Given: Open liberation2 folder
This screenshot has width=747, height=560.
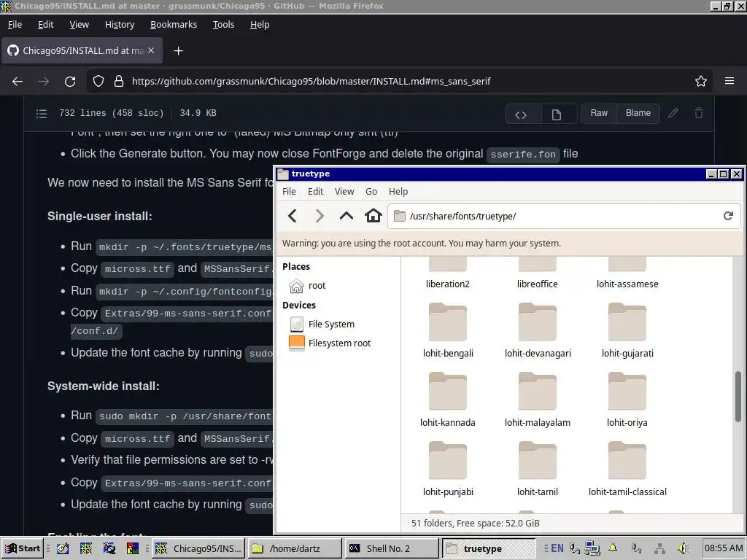Looking at the screenshot, I should click(x=448, y=273).
